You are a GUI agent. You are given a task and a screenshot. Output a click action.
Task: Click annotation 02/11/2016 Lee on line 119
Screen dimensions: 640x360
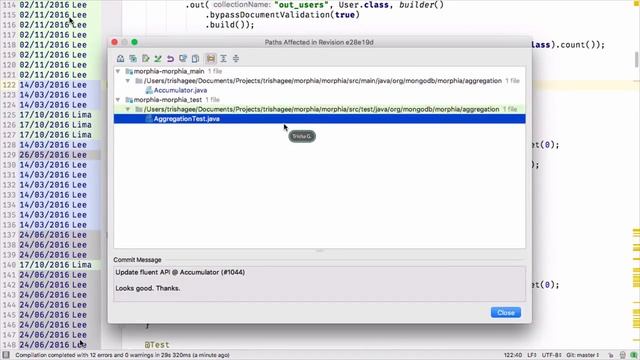pyautogui.click(x=53, y=55)
